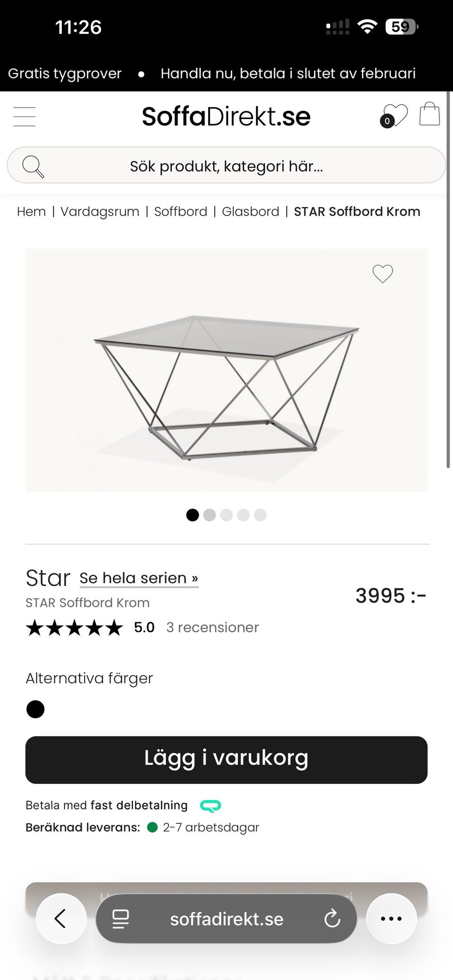
Task: Click Lägg i varukorg button
Action: tap(226, 760)
